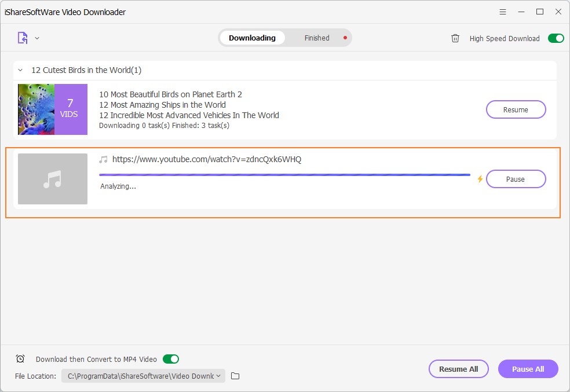The width and height of the screenshot is (570, 392).
Task: Select '10 Most Beautiful Birds on Planet Earth 2'
Action: coord(170,94)
